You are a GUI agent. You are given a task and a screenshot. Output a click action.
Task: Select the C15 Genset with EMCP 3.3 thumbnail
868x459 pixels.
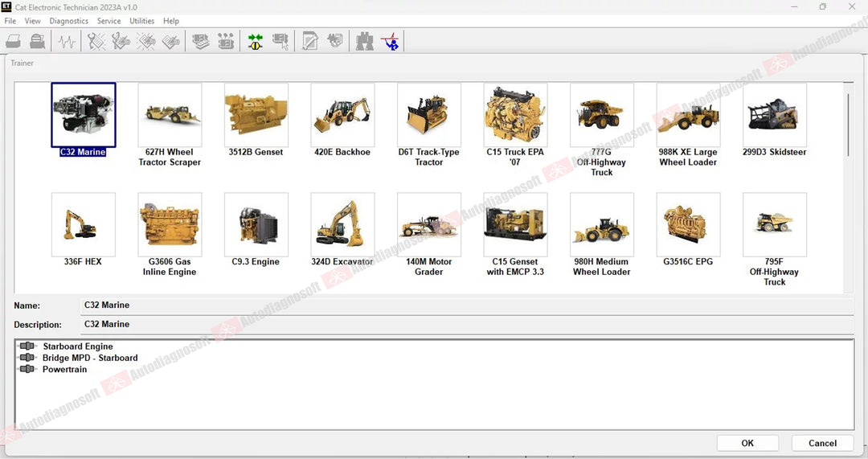coord(515,224)
